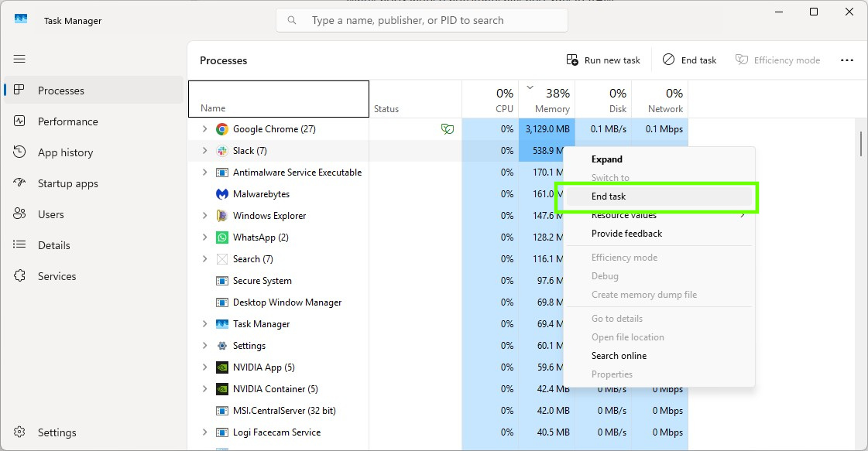Expand the Windows Explorer process group
Screen dimensions: 868x451
(x=204, y=216)
